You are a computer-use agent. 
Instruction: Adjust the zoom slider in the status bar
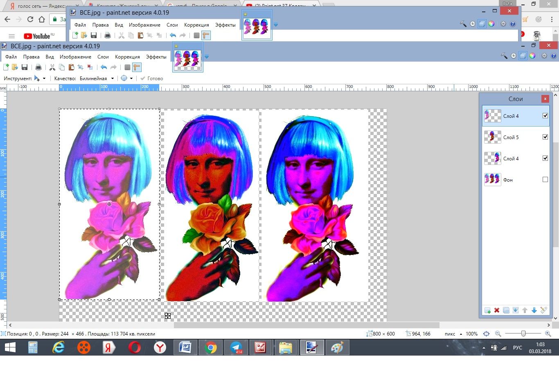523,334
